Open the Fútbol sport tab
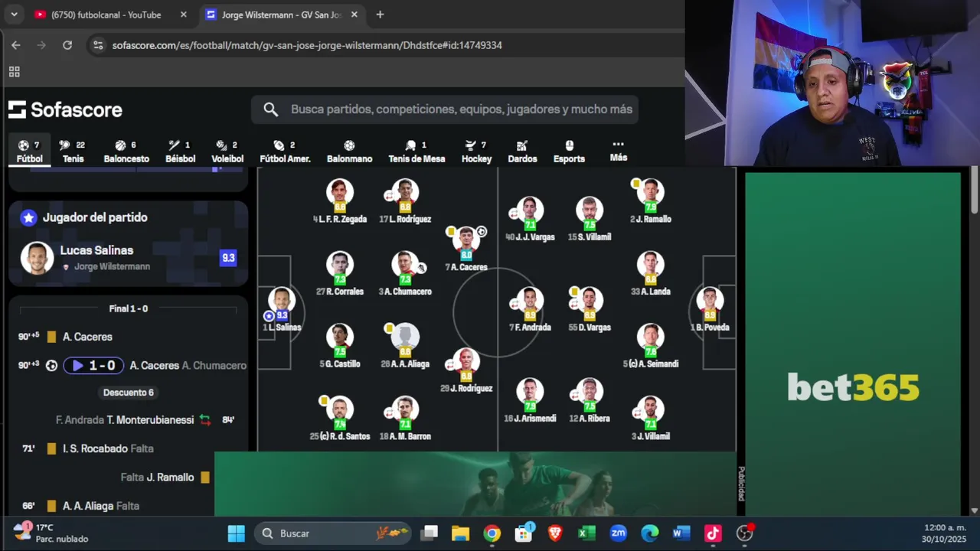 [30, 152]
